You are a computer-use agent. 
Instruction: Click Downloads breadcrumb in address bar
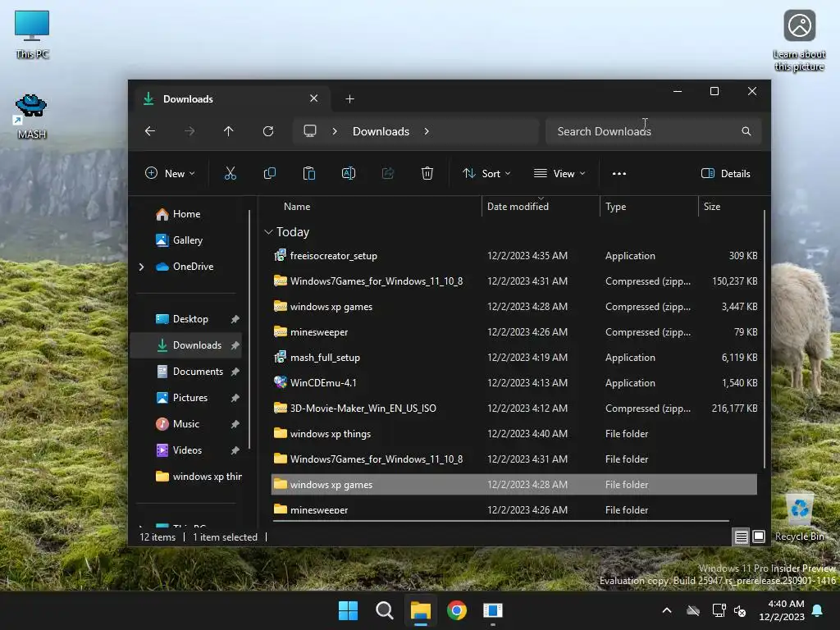[x=381, y=131]
